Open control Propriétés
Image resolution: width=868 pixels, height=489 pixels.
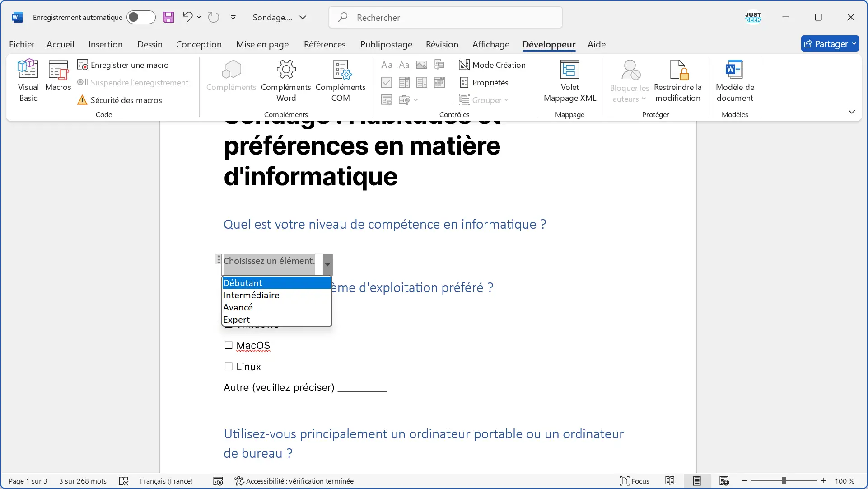(x=484, y=82)
